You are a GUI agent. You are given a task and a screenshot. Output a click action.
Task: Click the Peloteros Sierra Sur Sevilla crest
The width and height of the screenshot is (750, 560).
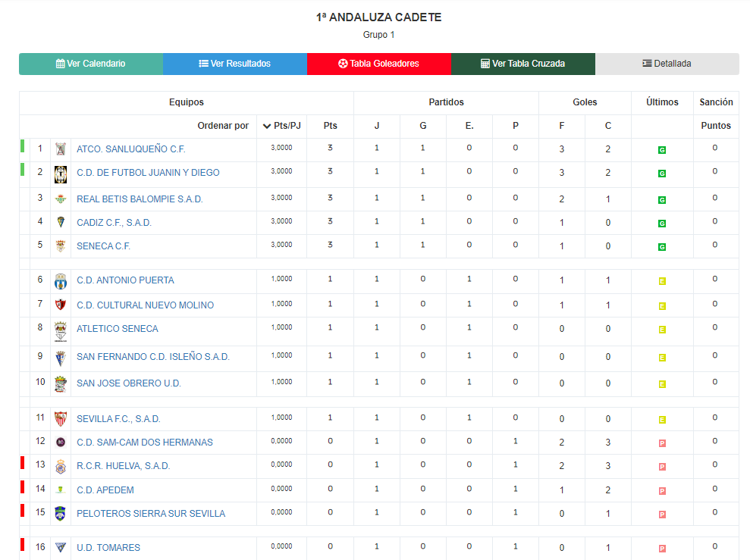[x=61, y=514]
